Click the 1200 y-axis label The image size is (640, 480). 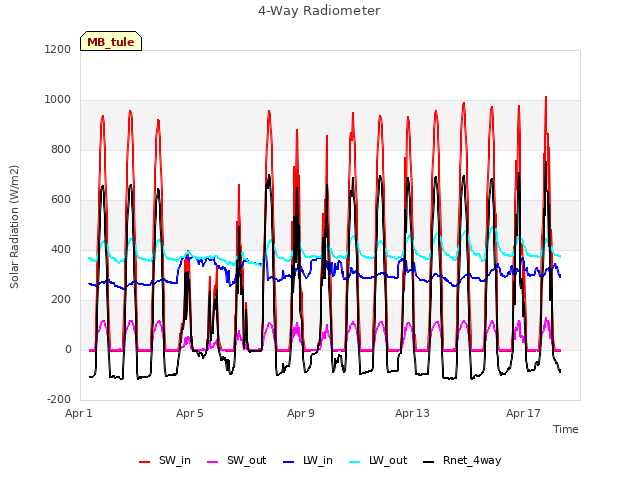(58, 49)
